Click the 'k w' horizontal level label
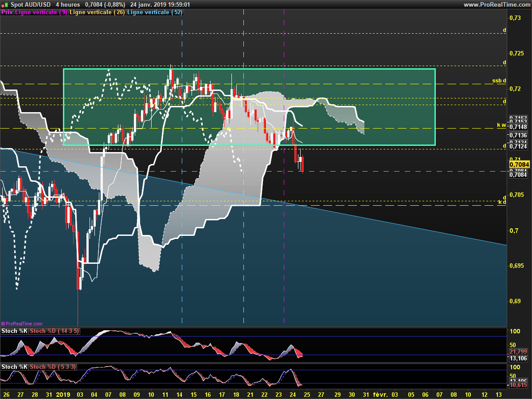This screenshot has height=399, width=532. tap(501, 125)
